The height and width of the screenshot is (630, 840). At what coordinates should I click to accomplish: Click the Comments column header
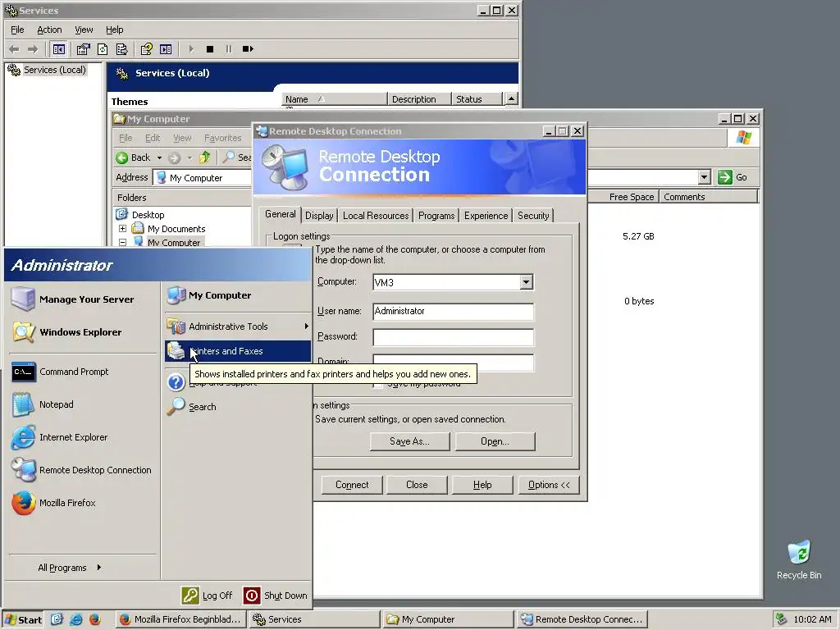click(708, 197)
